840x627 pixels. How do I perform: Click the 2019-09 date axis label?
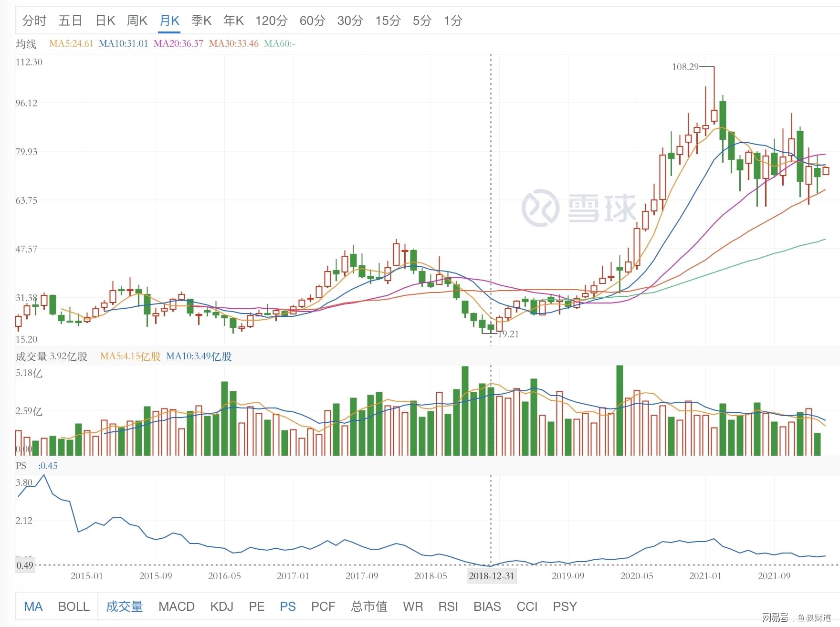[x=568, y=576]
